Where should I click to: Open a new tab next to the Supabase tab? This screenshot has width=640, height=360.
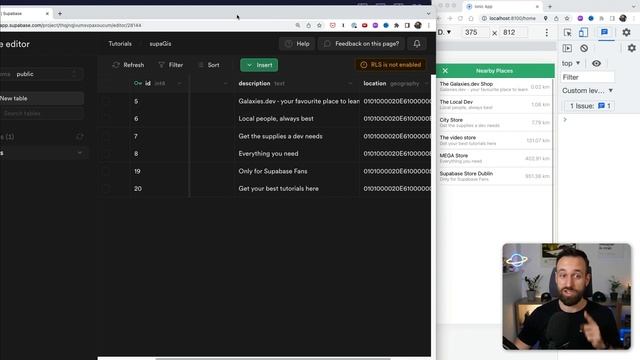coord(60,13)
